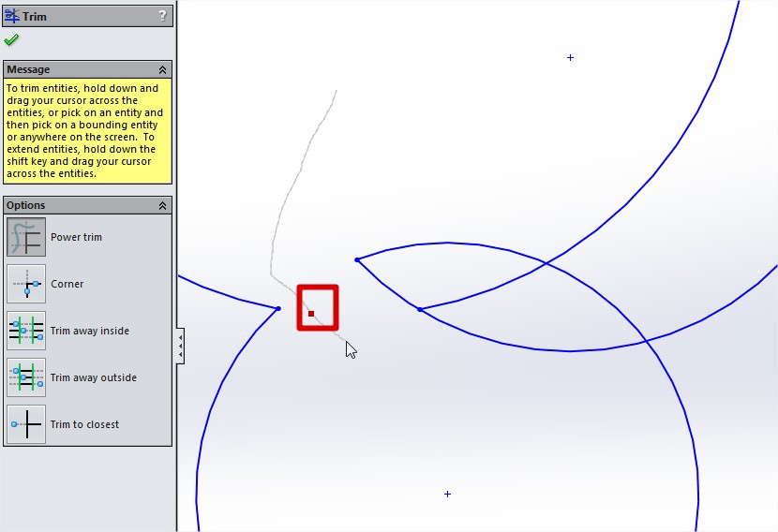The width and height of the screenshot is (778, 532).
Task: Click the green checkmark to accept trim
Action: pos(11,40)
